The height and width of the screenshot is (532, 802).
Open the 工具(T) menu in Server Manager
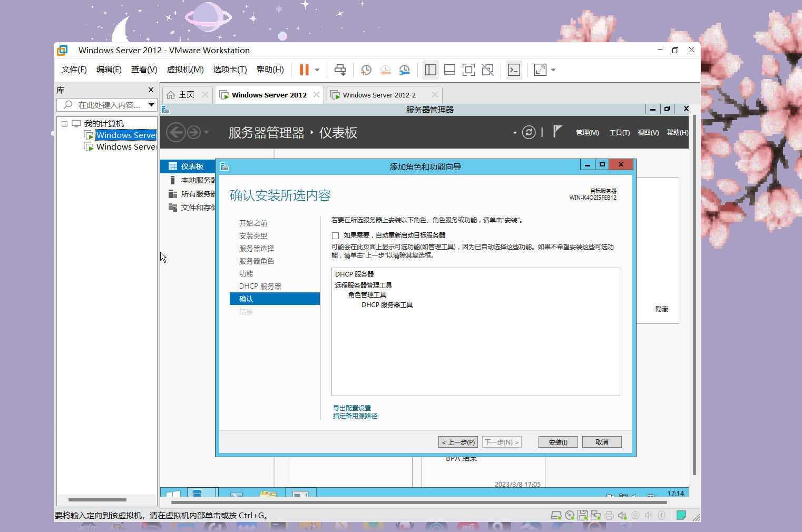(620, 133)
